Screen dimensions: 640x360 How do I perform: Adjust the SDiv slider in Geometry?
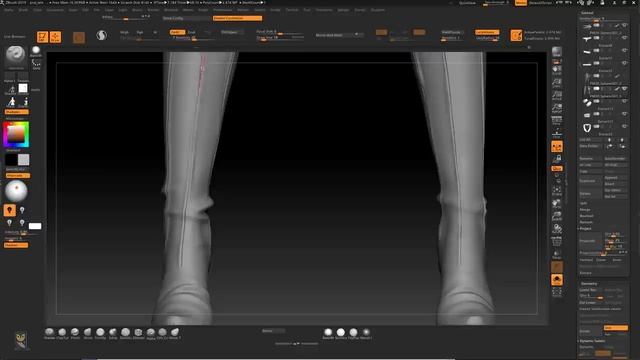[591, 296]
